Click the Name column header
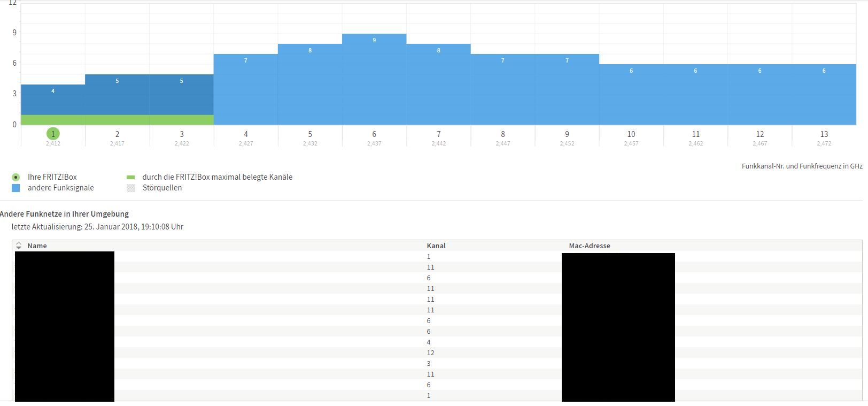 tap(37, 246)
